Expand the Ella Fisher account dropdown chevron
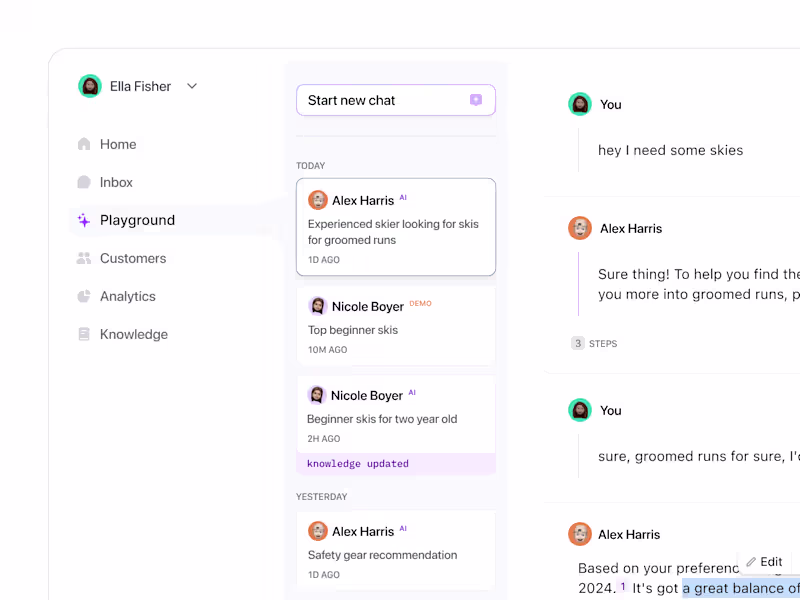The width and height of the screenshot is (800, 600). [192, 86]
